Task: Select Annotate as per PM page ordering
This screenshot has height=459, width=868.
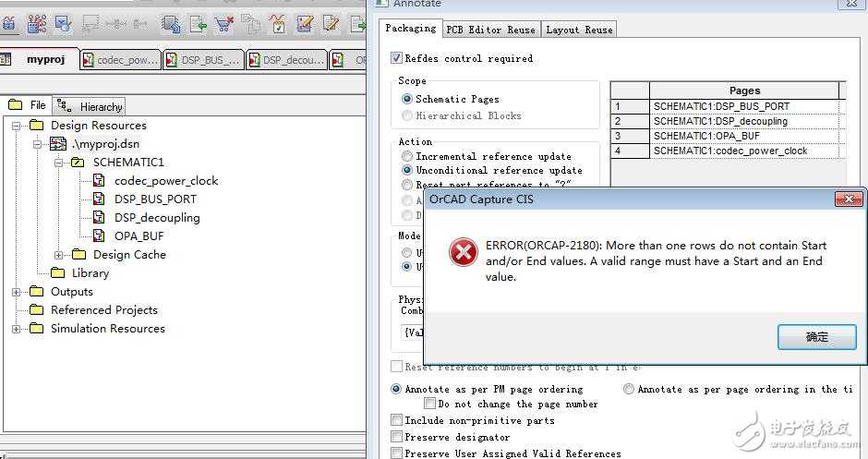Action: tap(396, 389)
